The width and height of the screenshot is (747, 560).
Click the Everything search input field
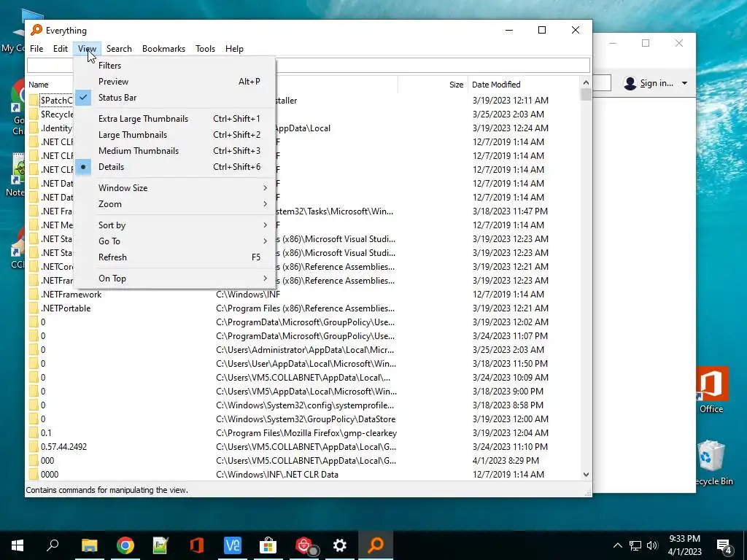coord(309,65)
